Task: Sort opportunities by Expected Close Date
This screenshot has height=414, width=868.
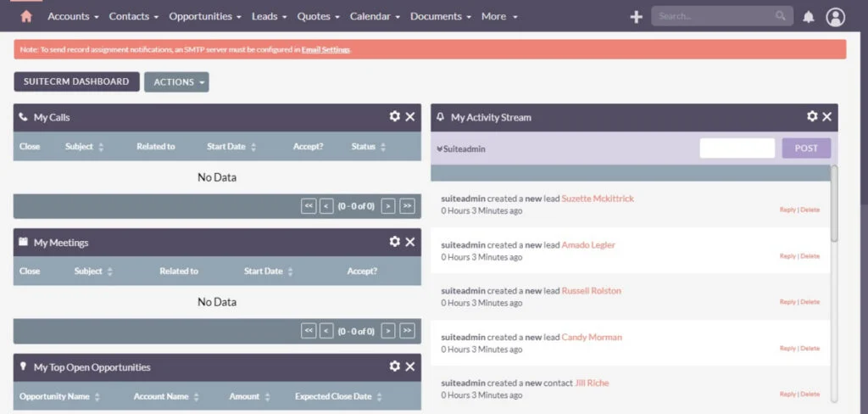Action: [x=338, y=396]
